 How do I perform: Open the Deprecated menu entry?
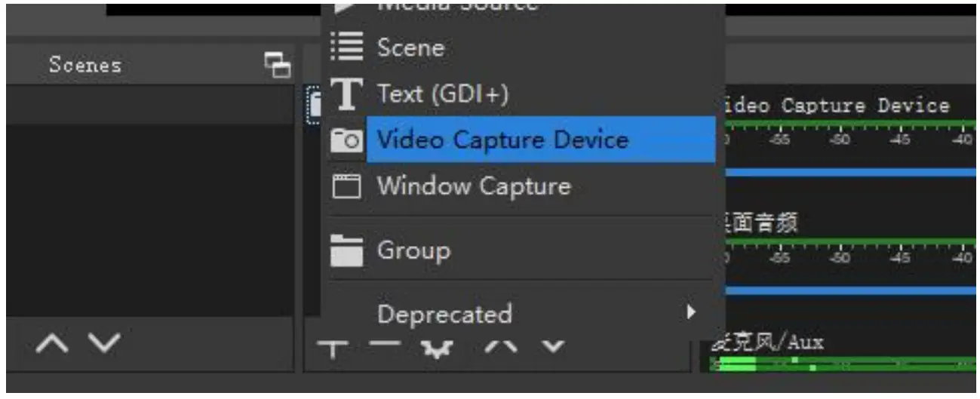[444, 313]
